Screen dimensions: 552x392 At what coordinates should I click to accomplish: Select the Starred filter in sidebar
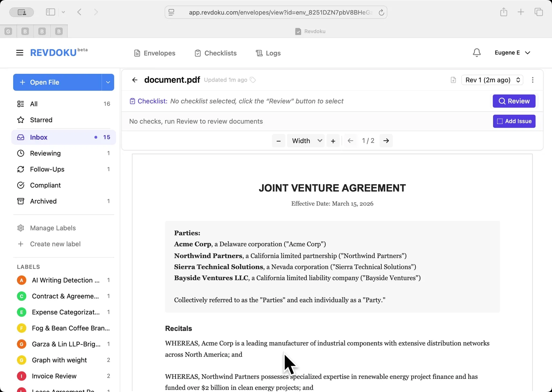click(x=41, y=120)
